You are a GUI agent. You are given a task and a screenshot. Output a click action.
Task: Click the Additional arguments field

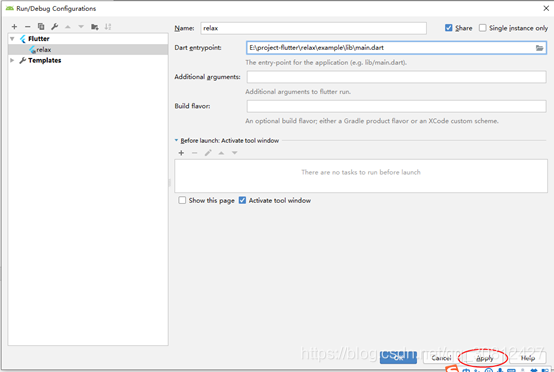[396, 77]
